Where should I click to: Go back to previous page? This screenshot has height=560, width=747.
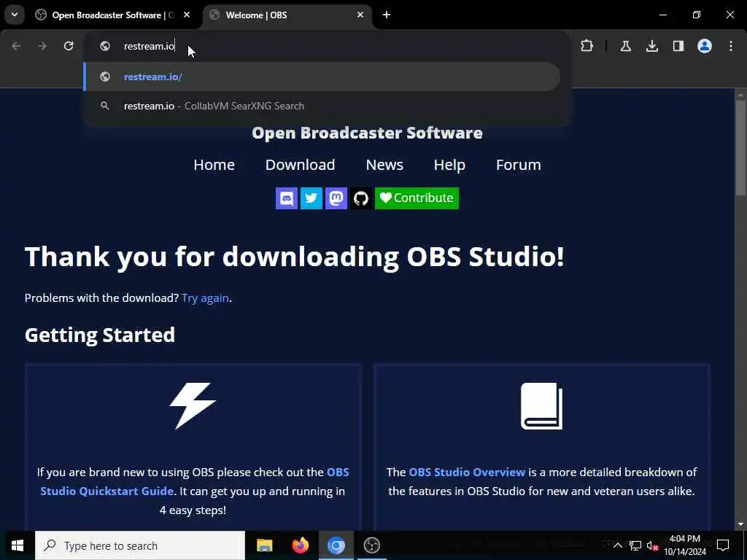[16, 46]
